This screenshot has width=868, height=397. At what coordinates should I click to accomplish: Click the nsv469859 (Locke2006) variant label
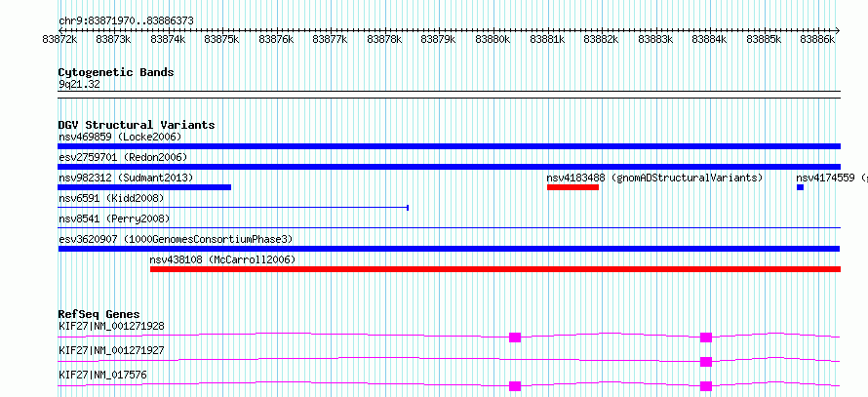point(120,137)
